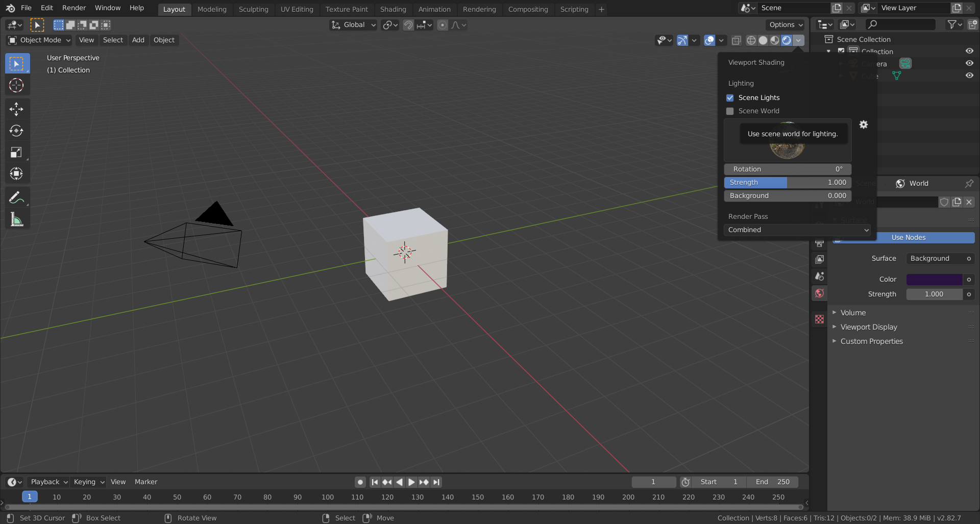Screen dimensions: 980x524
Task: Open the Render menu
Action: [74, 8]
